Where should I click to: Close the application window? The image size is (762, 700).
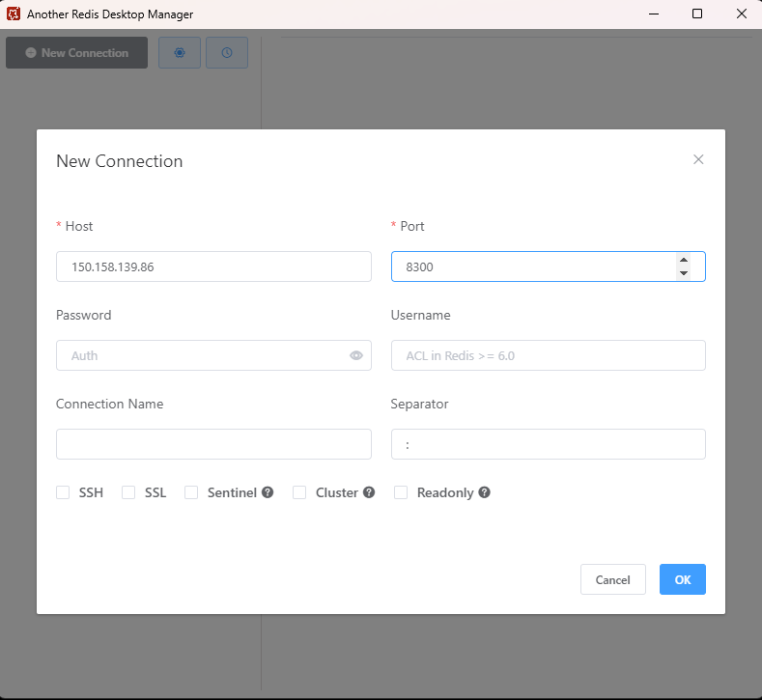pyautogui.click(x=741, y=14)
